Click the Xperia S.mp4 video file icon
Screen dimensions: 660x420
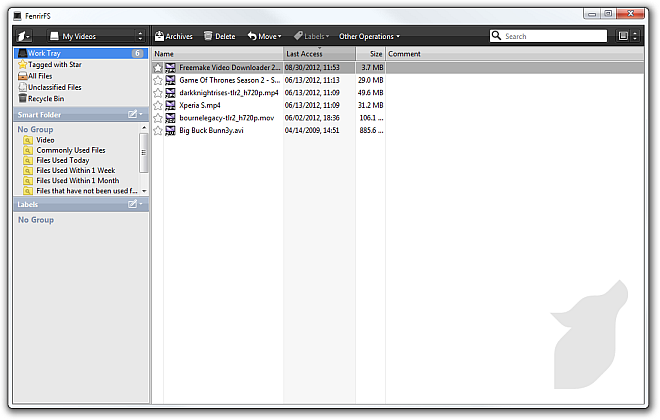click(170, 106)
